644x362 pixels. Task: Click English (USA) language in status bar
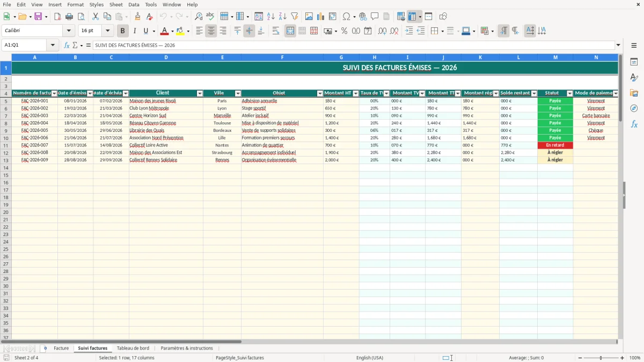coord(370,358)
